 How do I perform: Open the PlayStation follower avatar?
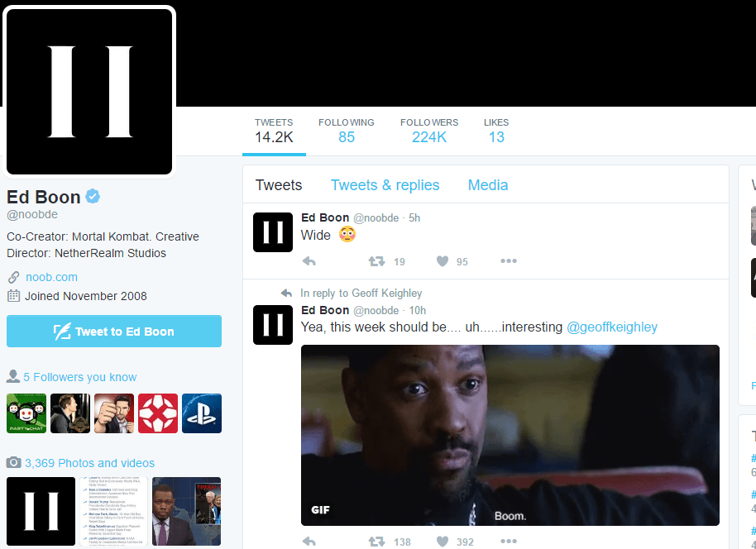click(x=202, y=413)
